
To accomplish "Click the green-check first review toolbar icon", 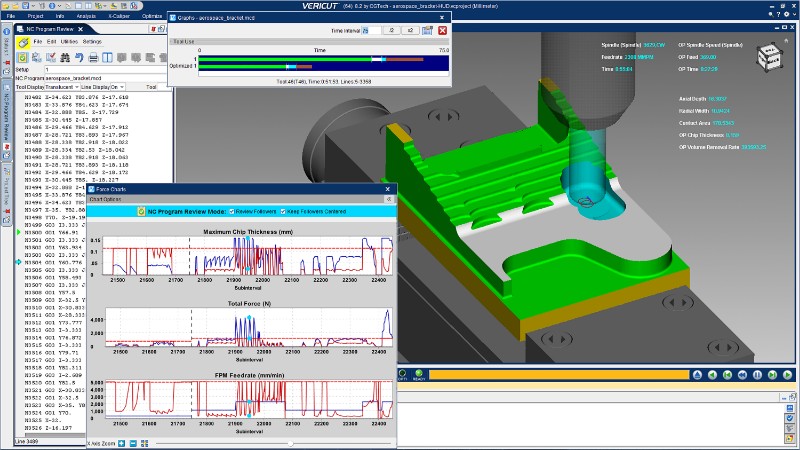I will tap(22, 58).
